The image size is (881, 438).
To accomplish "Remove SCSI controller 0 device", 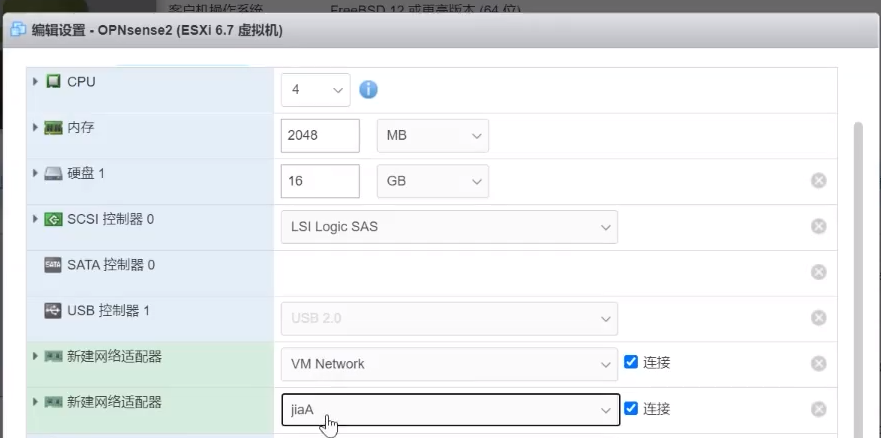I will pyautogui.click(x=819, y=226).
